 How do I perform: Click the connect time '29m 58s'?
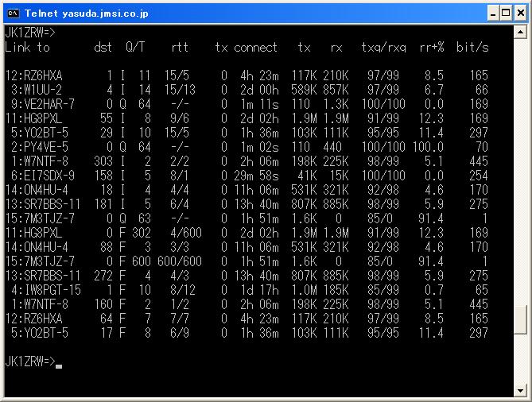pos(256,176)
